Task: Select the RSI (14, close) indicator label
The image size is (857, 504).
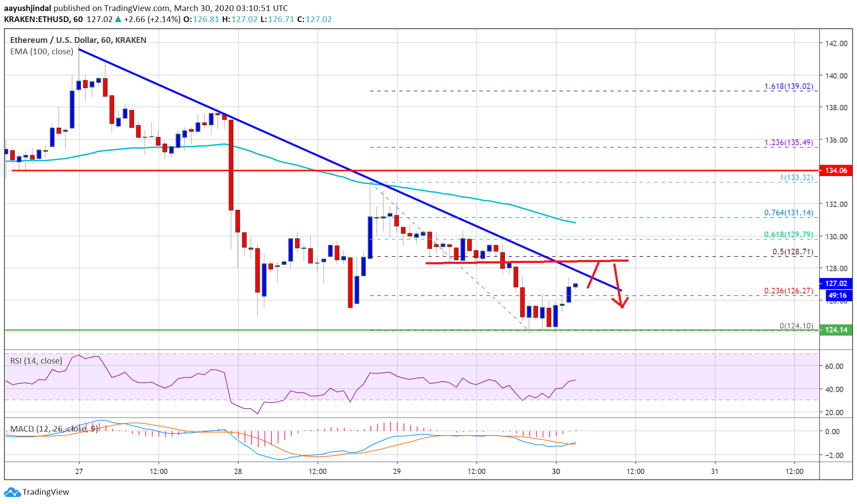Action: point(36,361)
